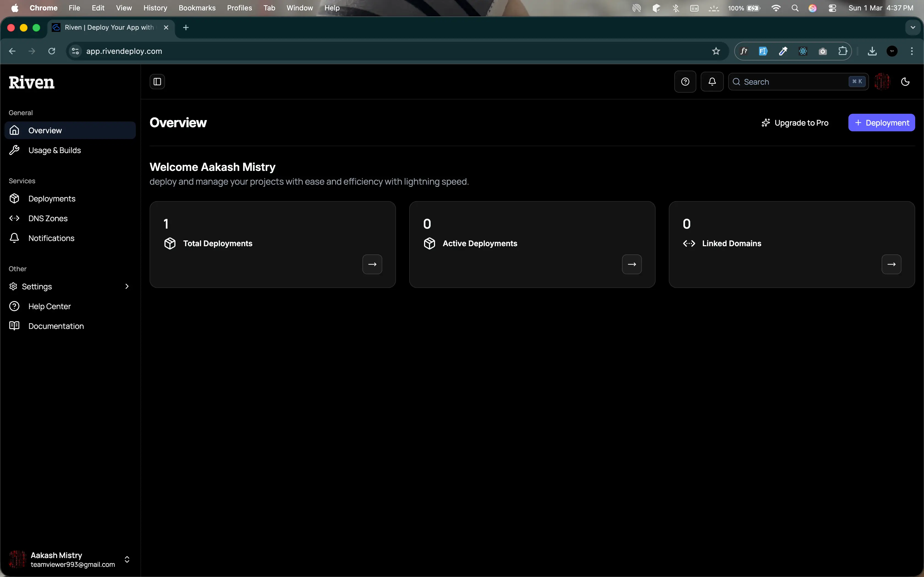Open Usage & Builds via the wrench icon
This screenshot has height=577, width=924.
[x=55, y=150]
